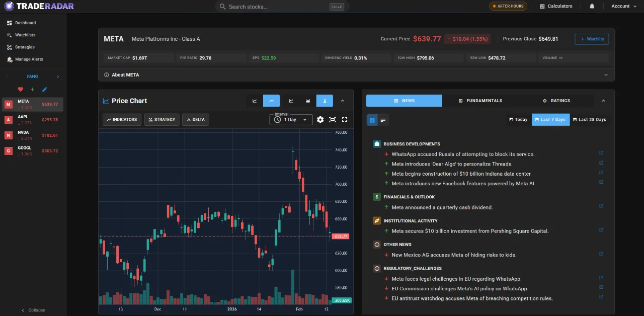
Task: Collapse the News panel with chevron
Action: tap(603, 101)
